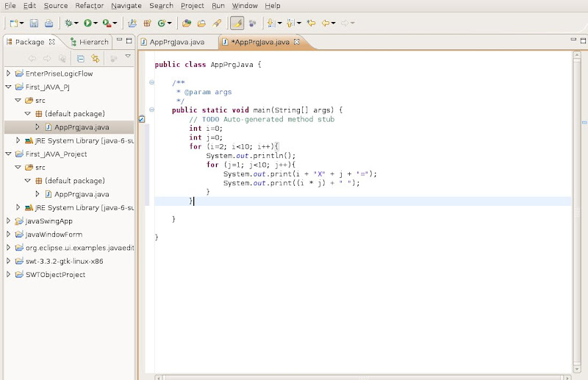Click the New Java Package icon

[x=146, y=24]
